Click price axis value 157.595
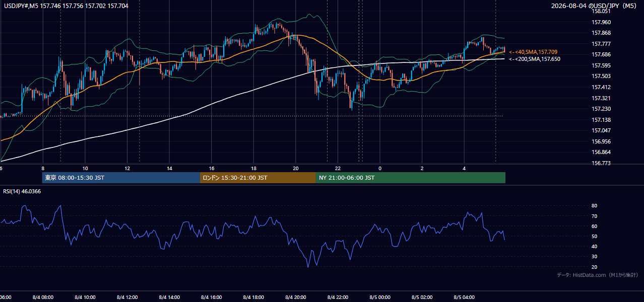The width and height of the screenshot is (644, 302). (x=601, y=65)
